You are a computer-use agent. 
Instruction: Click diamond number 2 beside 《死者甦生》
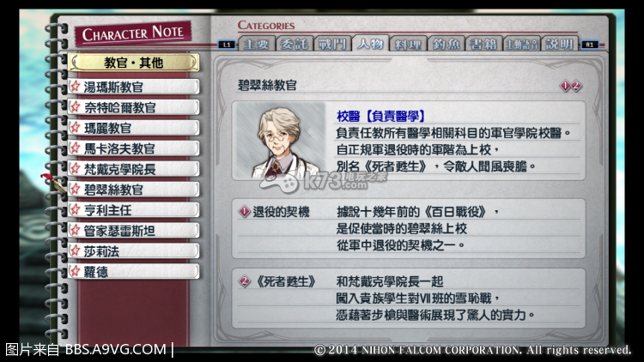[245, 281]
